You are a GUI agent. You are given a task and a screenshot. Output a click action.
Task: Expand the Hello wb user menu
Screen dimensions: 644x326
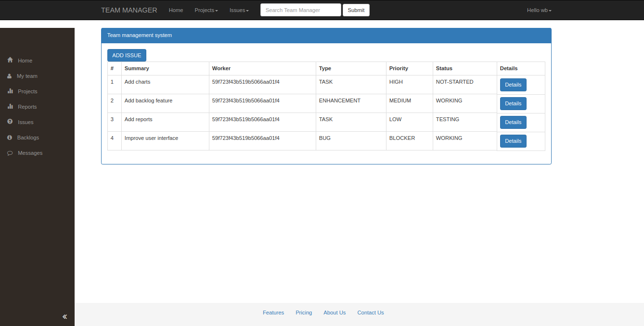[x=539, y=10]
